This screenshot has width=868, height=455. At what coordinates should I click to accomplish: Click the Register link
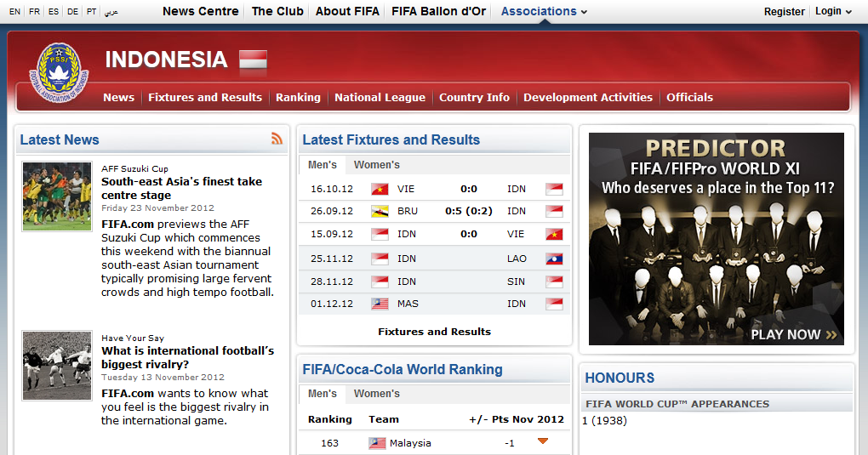coord(784,12)
